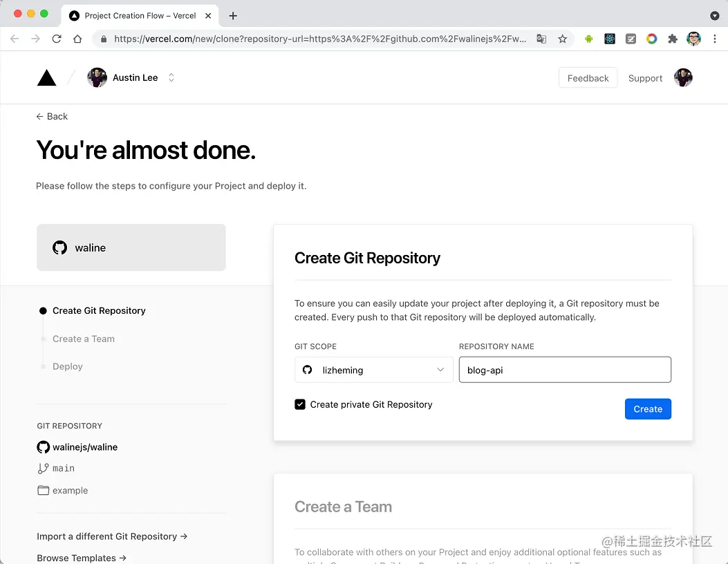This screenshot has width=728, height=564.
Task: Click the main branch icon
Action: coord(43,469)
